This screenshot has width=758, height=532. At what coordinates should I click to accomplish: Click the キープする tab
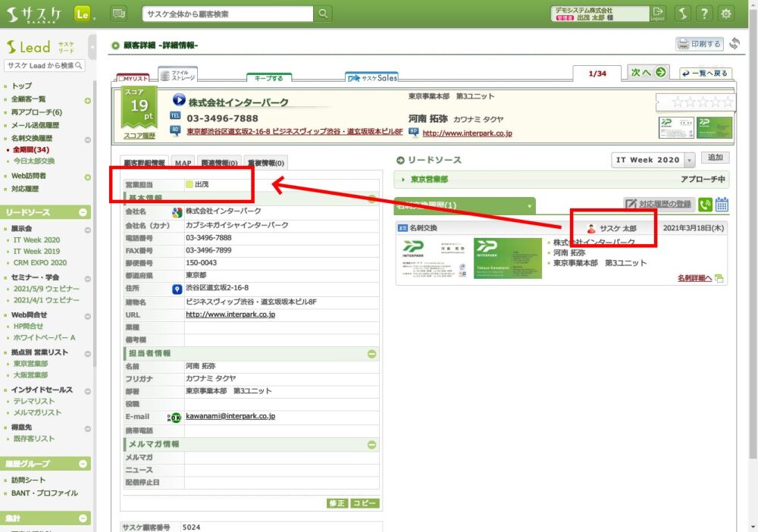[x=269, y=78]
